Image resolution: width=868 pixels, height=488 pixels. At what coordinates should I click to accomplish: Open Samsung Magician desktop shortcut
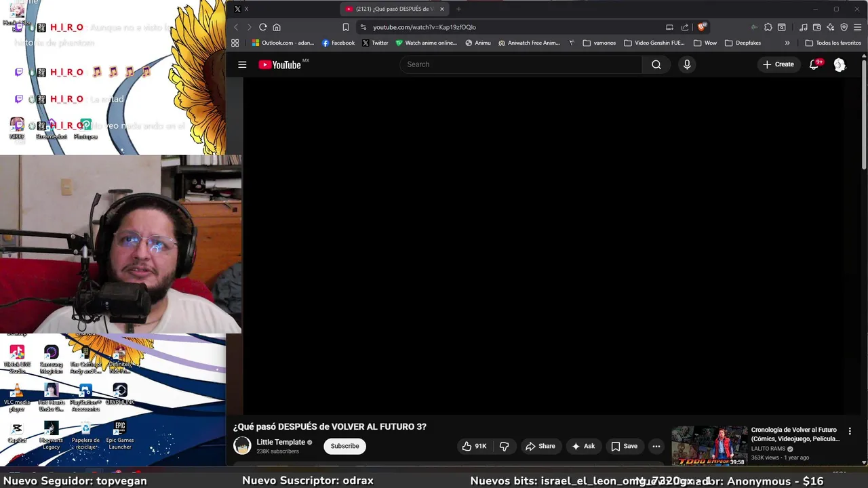[x=51, y=360]
